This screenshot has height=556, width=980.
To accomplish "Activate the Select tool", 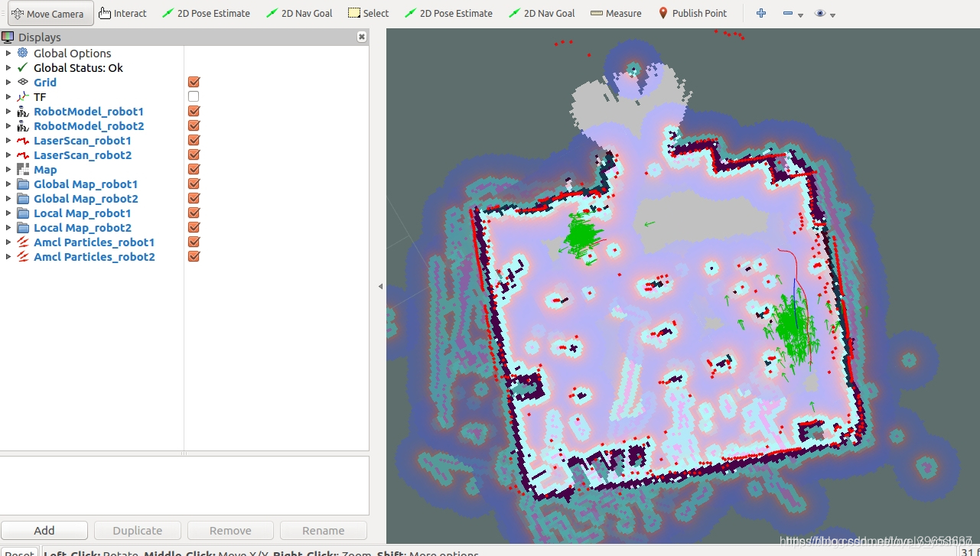I will (368, 13).
